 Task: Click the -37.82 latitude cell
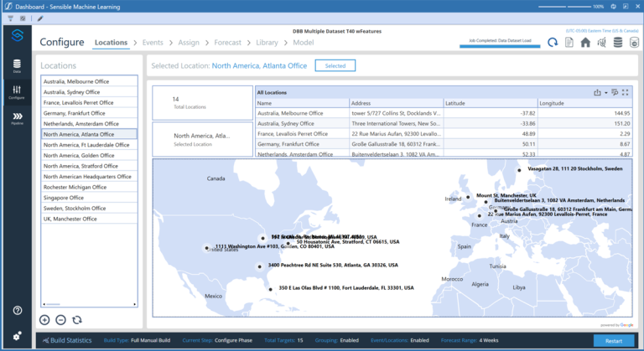tap(491, 113)
